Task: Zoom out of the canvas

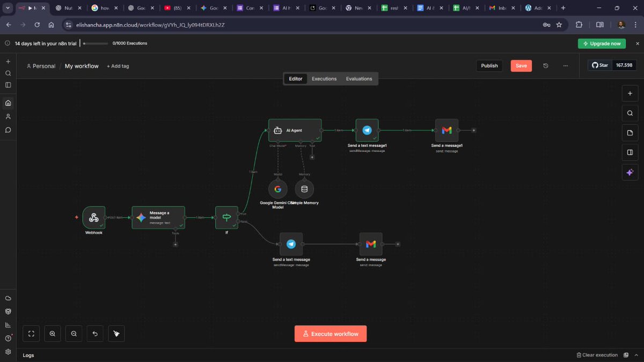Action: (x=74, y=334)
